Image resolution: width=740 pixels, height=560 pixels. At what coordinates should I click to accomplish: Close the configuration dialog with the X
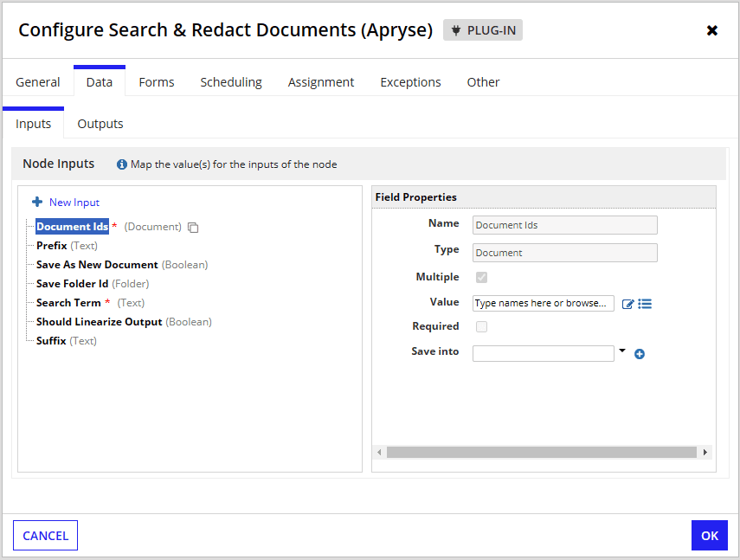click(711, 30)
